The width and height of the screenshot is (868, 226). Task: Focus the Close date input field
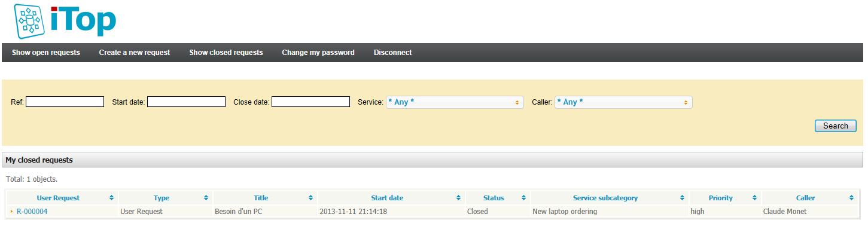310,102
